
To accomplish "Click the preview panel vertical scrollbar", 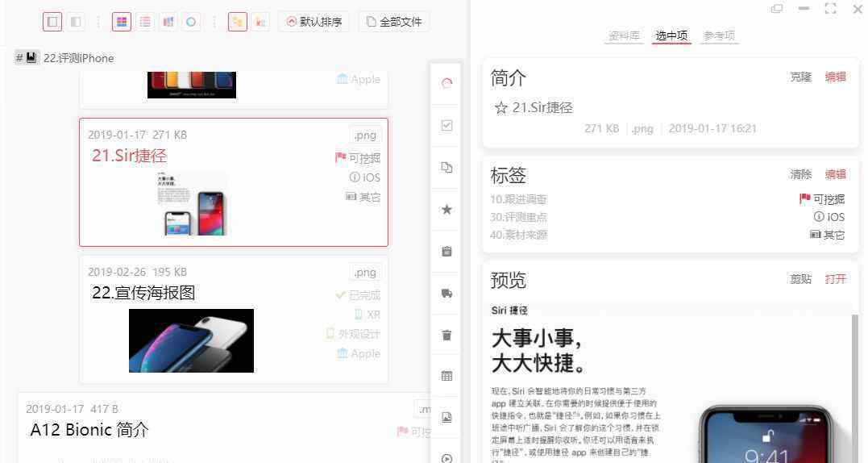I will pos(855,388).
